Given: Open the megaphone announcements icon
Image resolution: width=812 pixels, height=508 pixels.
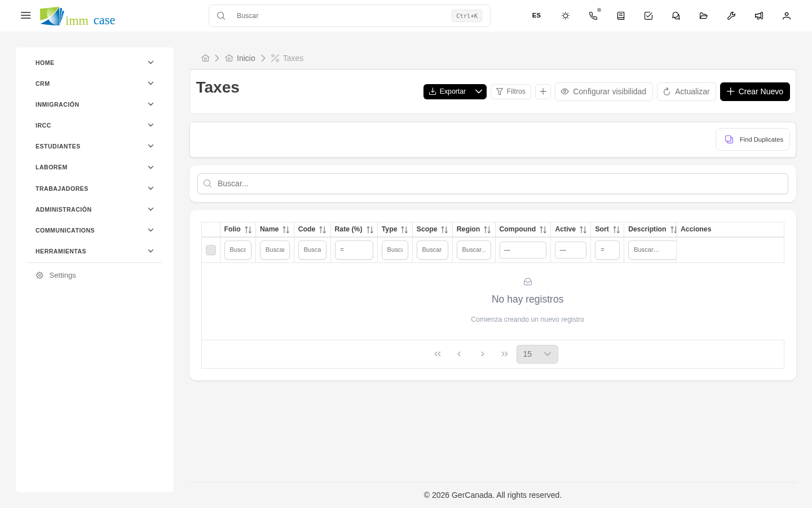Looking at the screenshot, I should coord(759,16).
